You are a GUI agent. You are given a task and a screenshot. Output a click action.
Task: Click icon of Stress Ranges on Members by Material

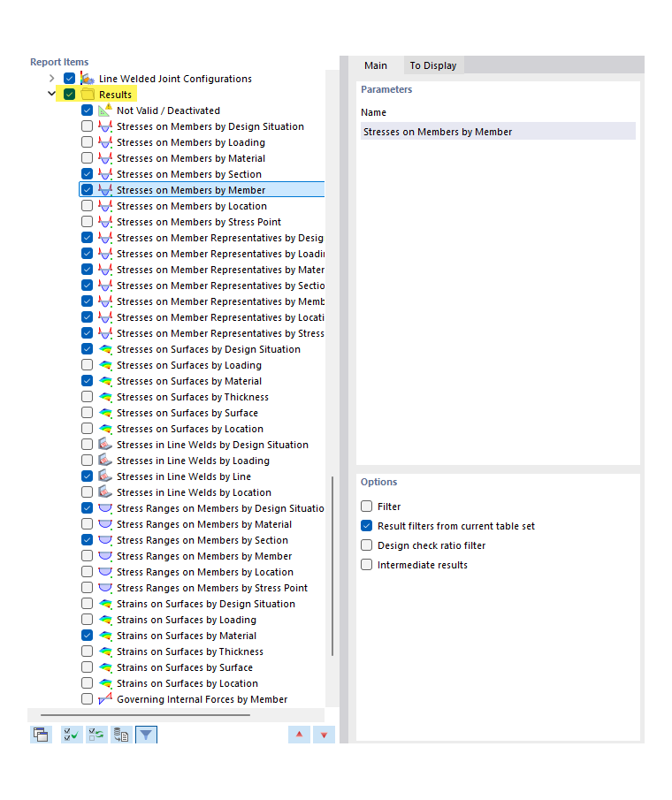[x=105, y=524]
